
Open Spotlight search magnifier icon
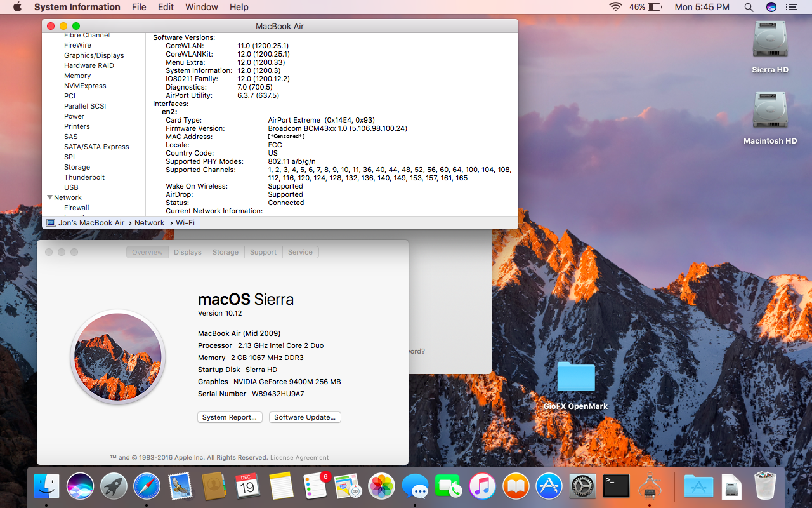(x=749, y=7)
